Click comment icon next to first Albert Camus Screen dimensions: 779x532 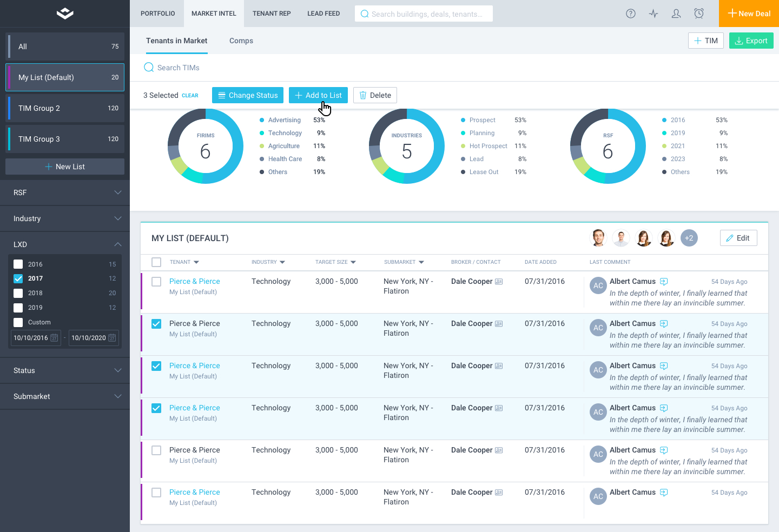[x=664, y=281]
